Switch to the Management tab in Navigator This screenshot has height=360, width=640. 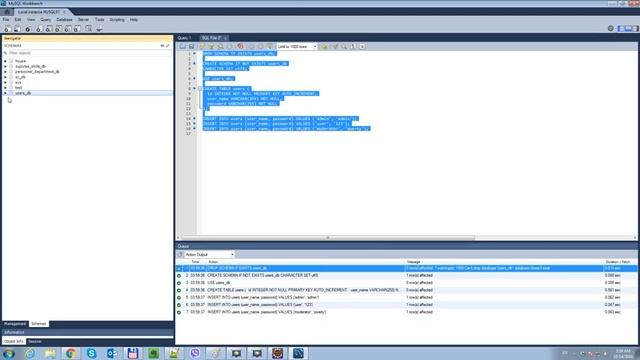click(15, 324)
